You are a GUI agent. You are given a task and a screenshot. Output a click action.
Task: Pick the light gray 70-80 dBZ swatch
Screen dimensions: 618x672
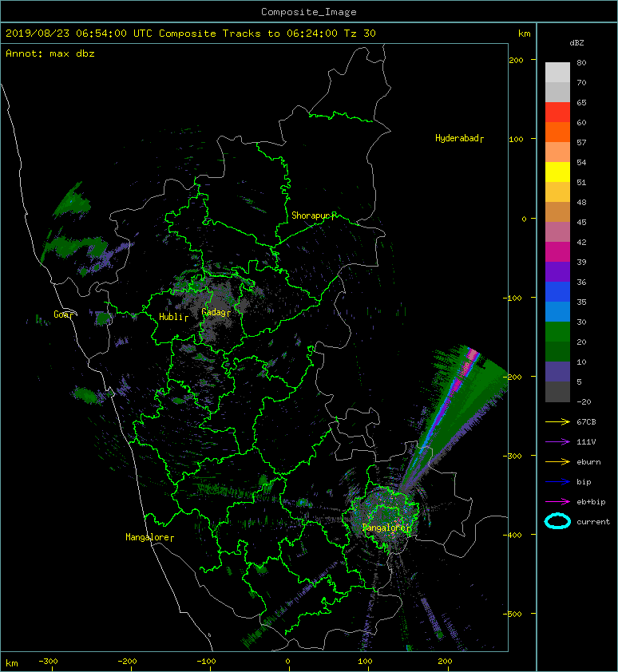557,72
